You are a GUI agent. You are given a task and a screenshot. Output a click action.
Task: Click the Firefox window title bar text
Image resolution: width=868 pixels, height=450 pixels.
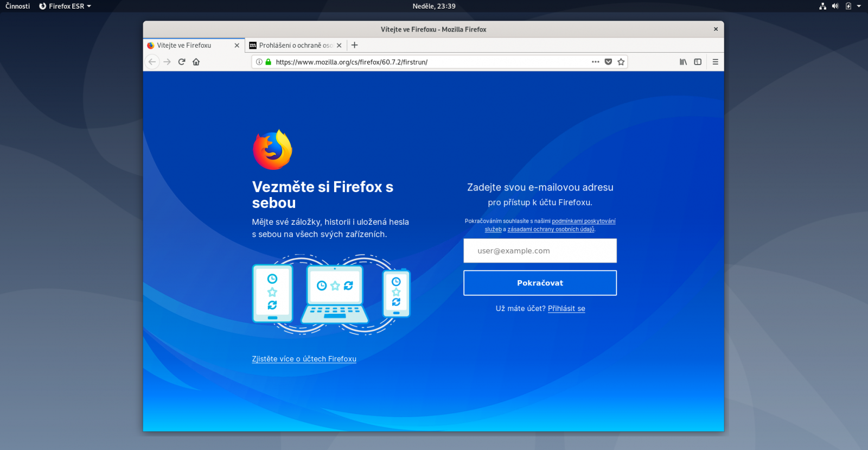pyautogui.click(x=433, y=29)
